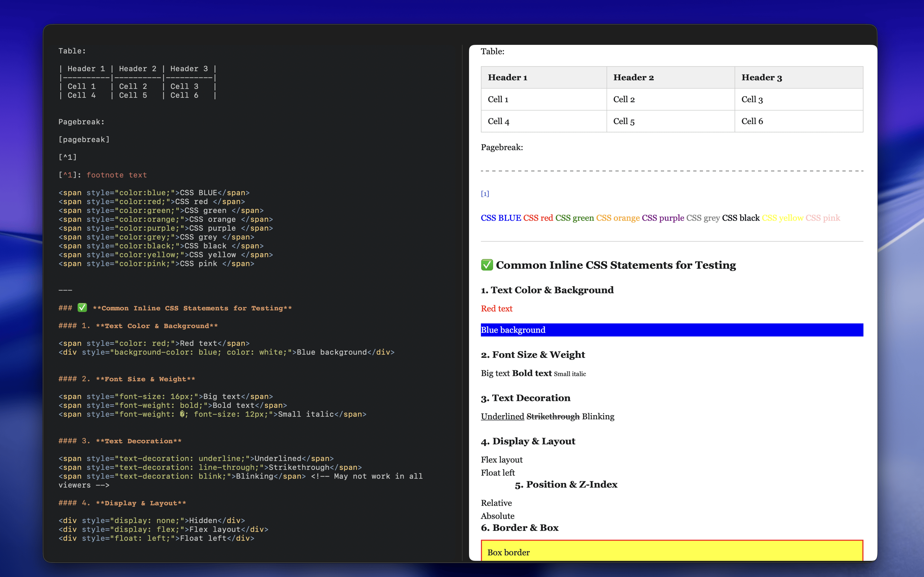Click the Underlined text in preview
Viewport: 924px width, 577px height.
point(502,416)
